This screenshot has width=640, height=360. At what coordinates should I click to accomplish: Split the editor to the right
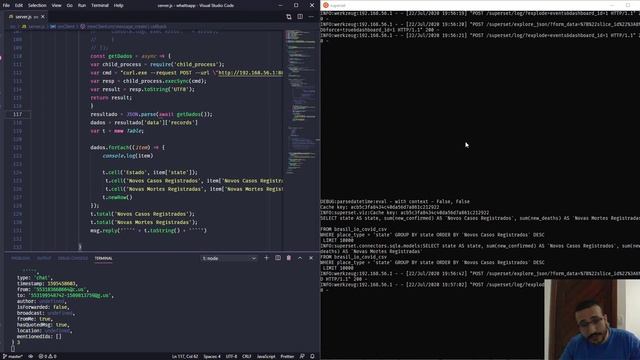tap(300, 17)
